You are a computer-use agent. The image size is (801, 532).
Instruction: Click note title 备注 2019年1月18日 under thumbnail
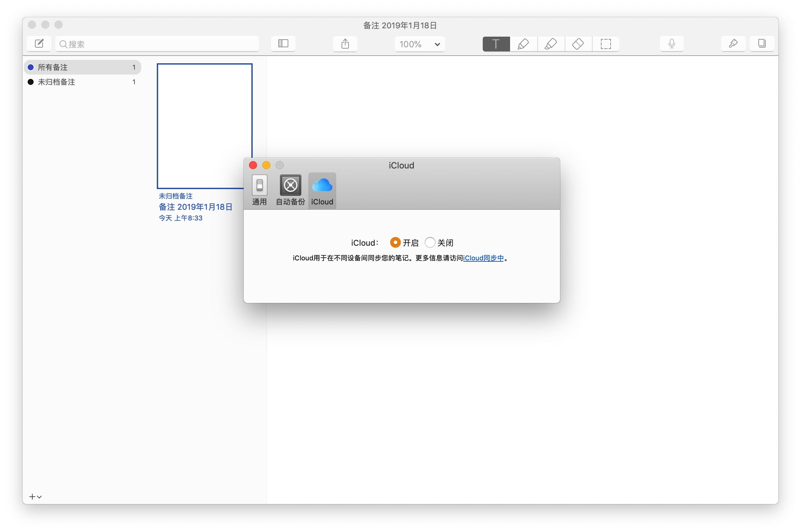click(x=195, y=207)
